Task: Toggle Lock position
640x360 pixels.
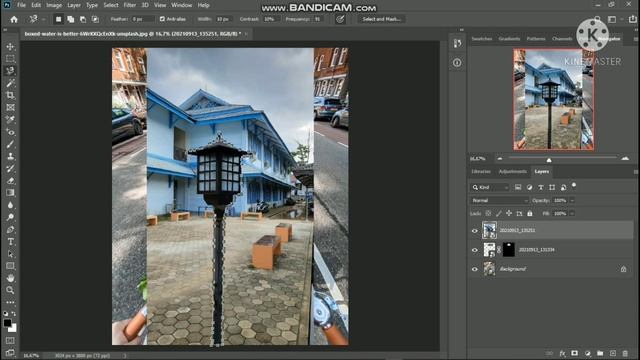Action: [509, 213]
